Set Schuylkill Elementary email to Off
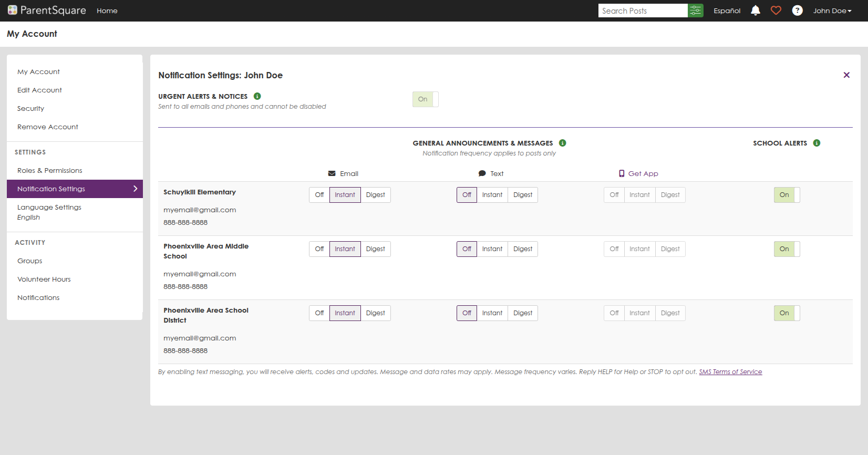 tap(319, 195)
